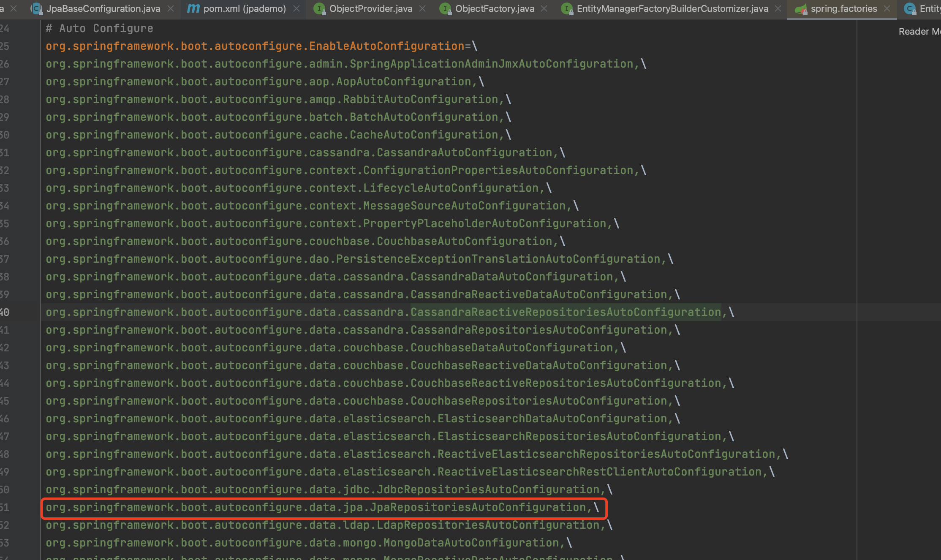Image resolution: width=941 pixels, height=560 pixels.
Task: Close the ObjectProvider.java tab
Action: click(422, 8)
